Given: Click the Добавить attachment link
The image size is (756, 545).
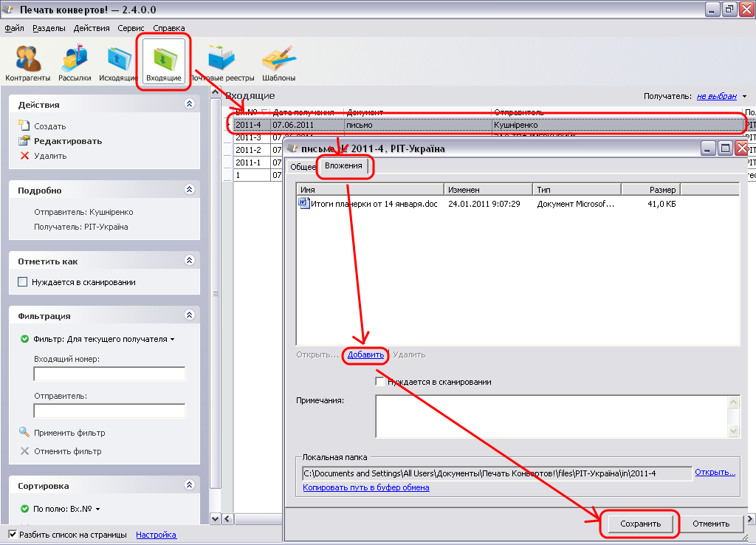Looking at the screenshot, I should pos(365,354).
